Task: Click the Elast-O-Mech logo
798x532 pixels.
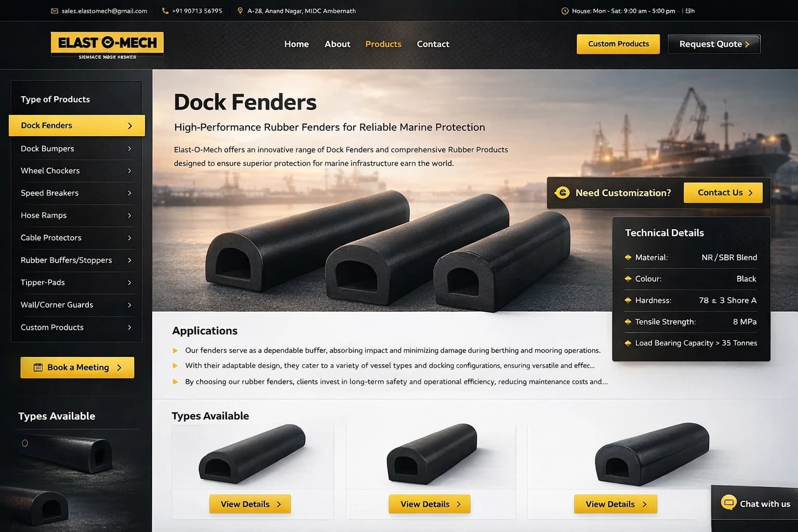Action: coord(107,46)
